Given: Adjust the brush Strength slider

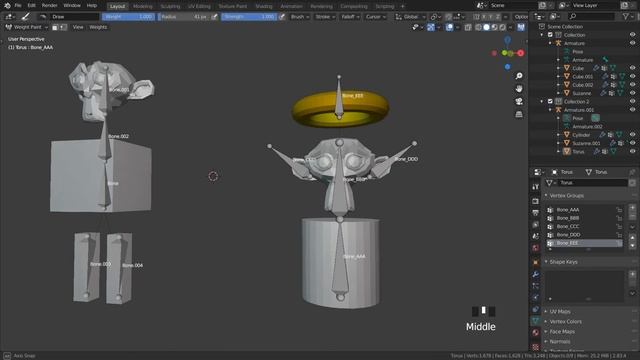Looking at the screenshot, I should tap(249, 17).
